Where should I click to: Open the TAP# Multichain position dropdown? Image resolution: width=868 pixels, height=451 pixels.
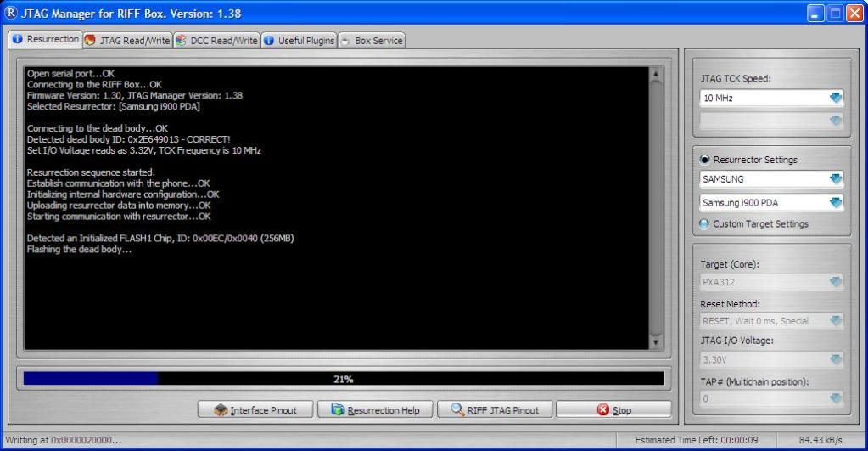[x=771, y=398]
